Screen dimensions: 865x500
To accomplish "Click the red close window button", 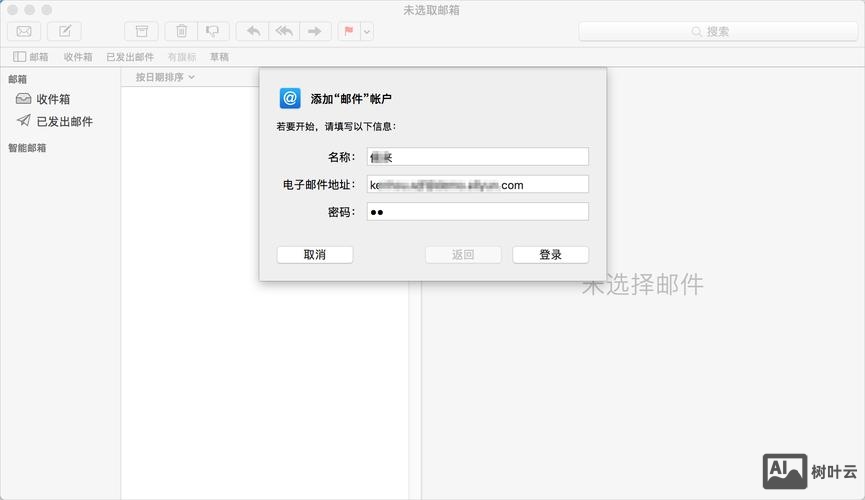I will tap(13, 10).
